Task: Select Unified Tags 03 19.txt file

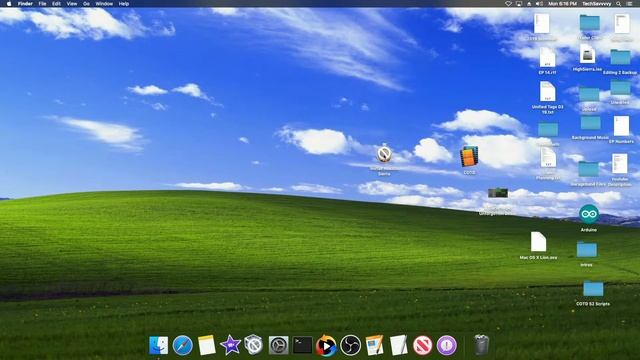Action: [x=547, y=91]
